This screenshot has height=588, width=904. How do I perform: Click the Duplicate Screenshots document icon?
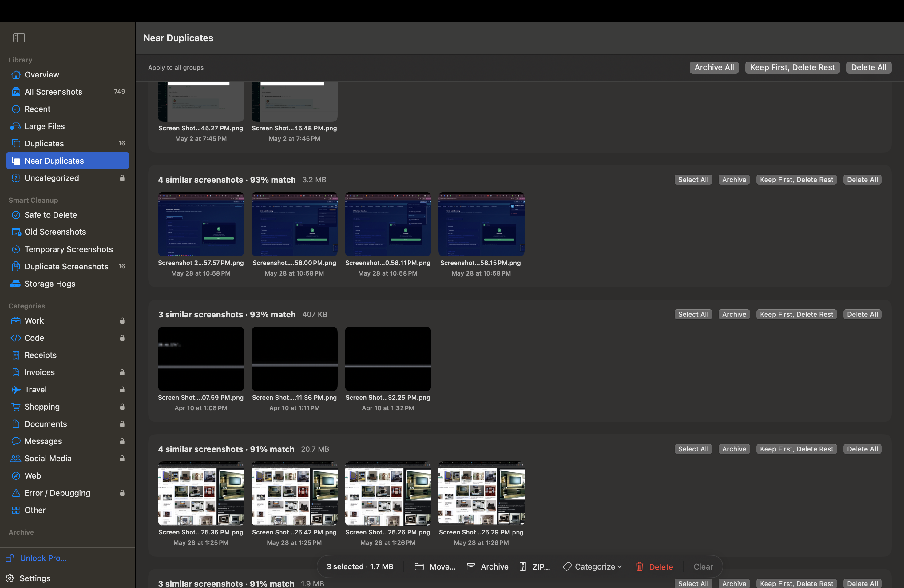point(16,266)
